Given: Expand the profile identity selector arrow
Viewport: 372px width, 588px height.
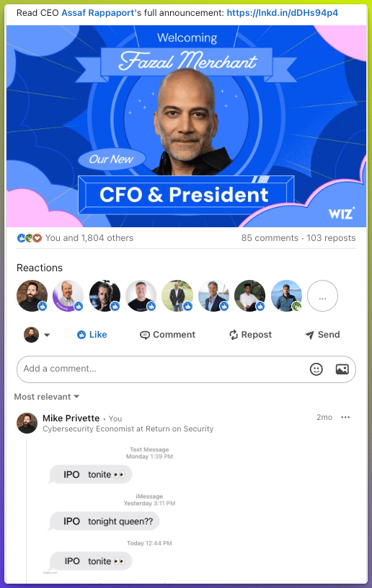Looking at the screenshot, I should click(x=47, y=335).
